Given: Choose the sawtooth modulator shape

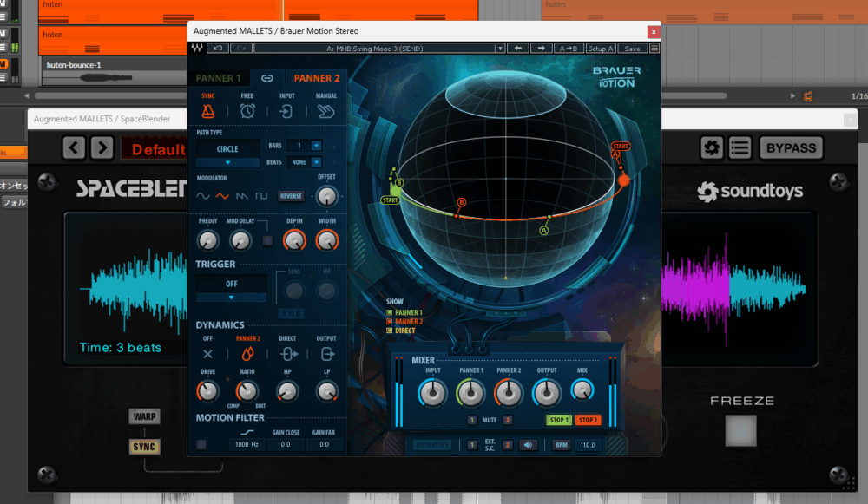Looking at the screenshot, I should click(x=242, y=196).
